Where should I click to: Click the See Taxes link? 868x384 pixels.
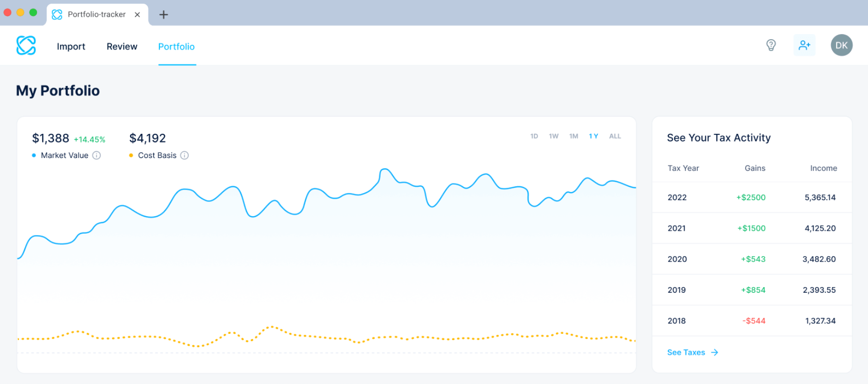point(686,352)
